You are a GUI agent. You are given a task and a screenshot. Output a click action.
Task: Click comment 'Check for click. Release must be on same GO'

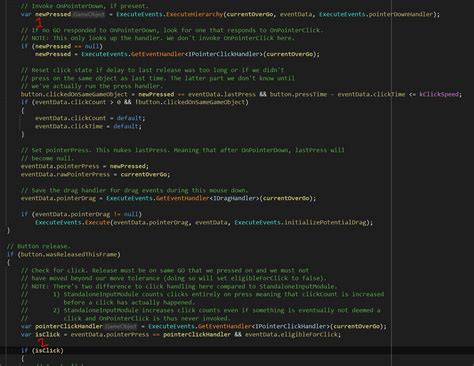165,270
